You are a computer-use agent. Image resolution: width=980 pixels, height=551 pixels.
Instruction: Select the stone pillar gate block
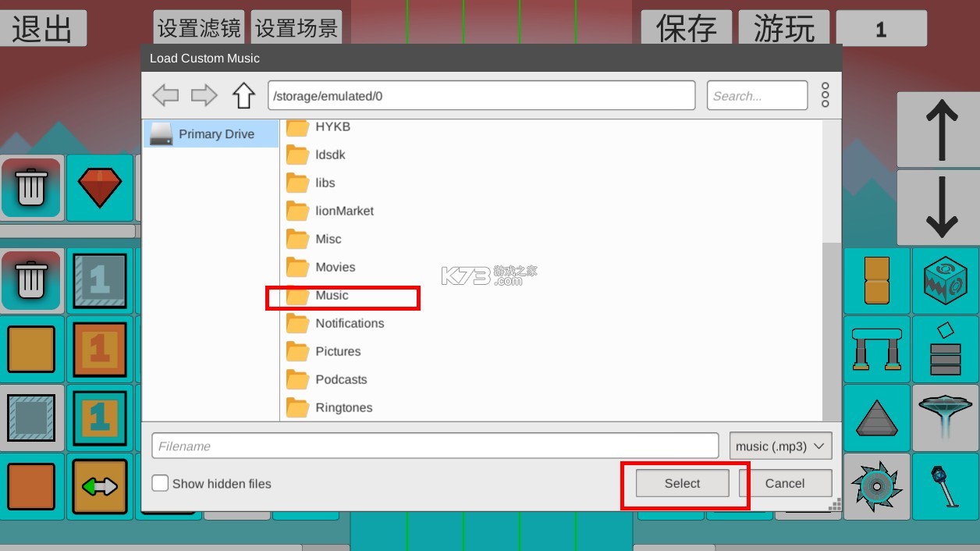pyautogui.click(x=876, y=349)
